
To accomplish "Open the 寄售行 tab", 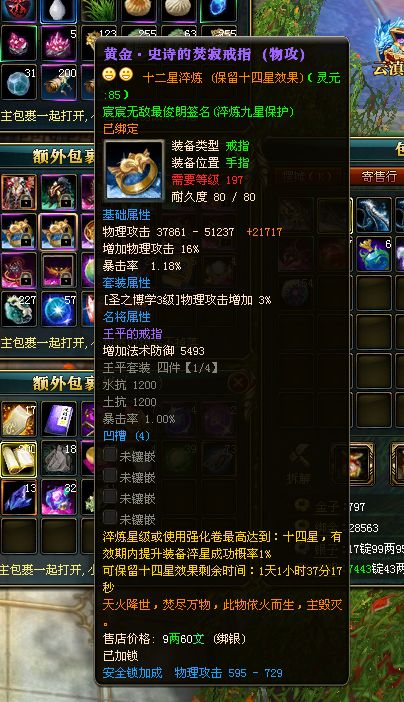I will [378, 176].
